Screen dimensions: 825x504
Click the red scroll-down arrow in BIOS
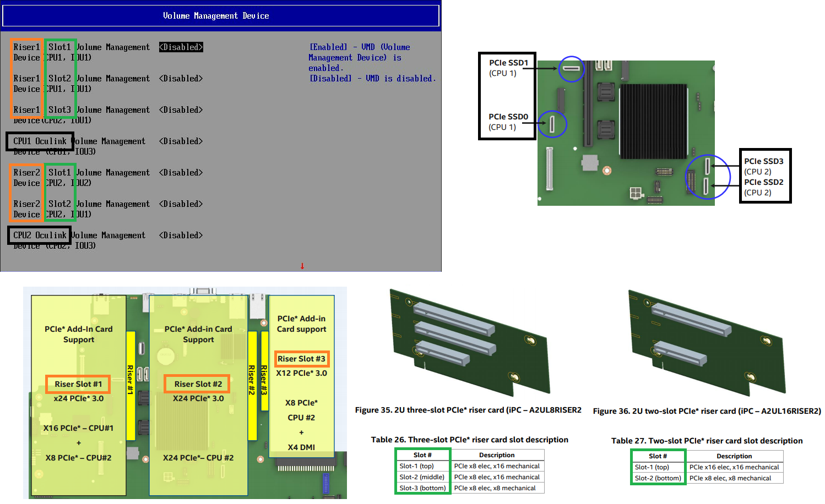[302, 266]
